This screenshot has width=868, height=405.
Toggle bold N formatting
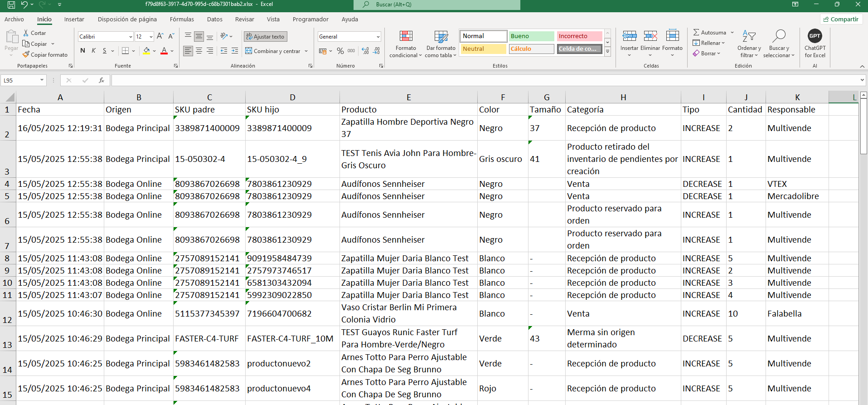[82, 51]
